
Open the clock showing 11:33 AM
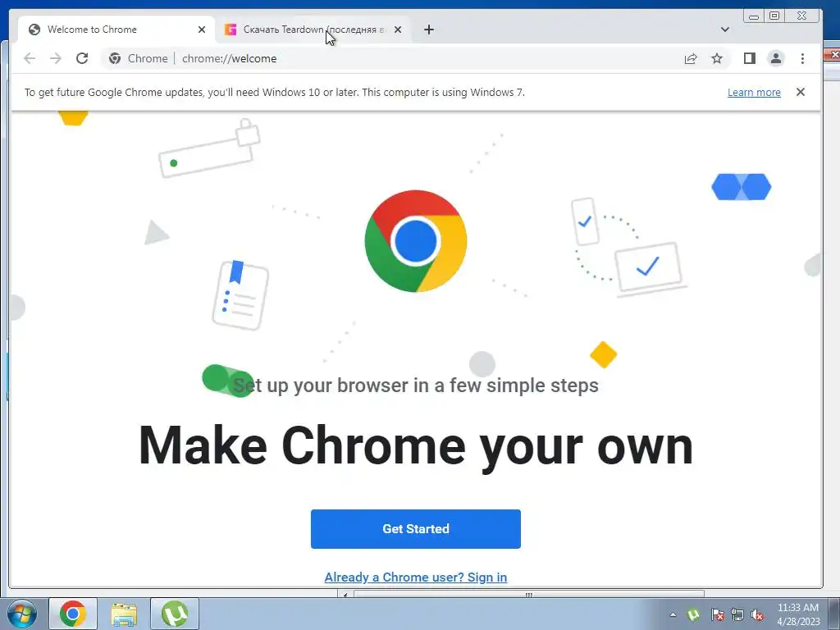798,614
